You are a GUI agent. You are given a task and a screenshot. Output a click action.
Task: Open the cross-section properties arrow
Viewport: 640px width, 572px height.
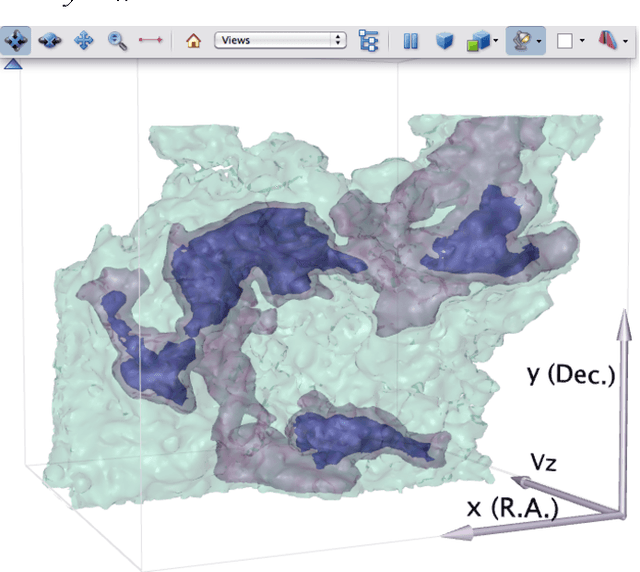coord(625,42)
